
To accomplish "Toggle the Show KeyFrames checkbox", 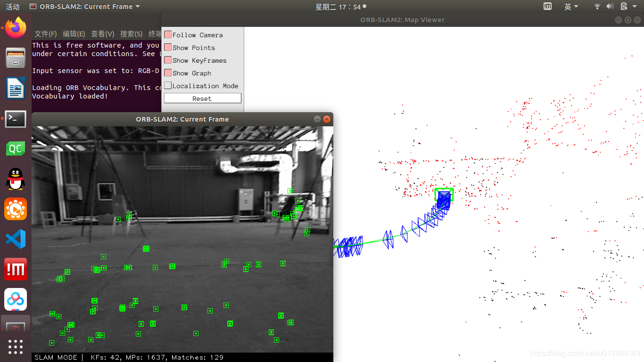I will click(168, 60).
